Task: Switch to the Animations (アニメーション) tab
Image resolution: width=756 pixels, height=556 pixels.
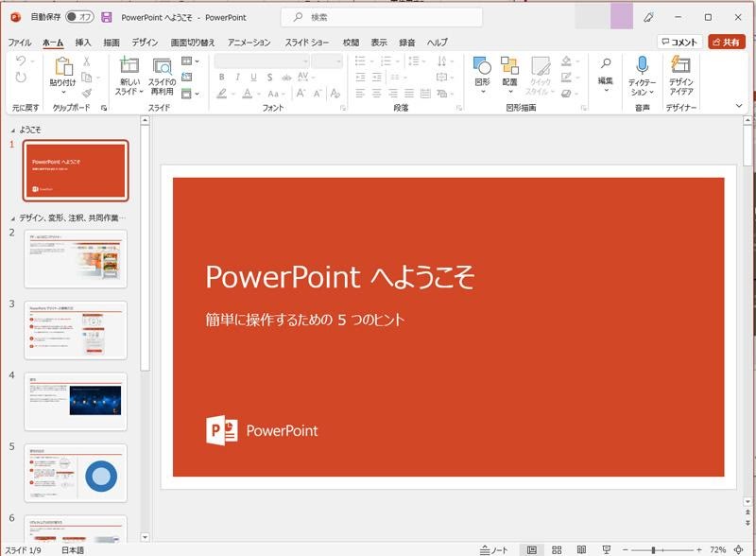Action: pos(249,43)
